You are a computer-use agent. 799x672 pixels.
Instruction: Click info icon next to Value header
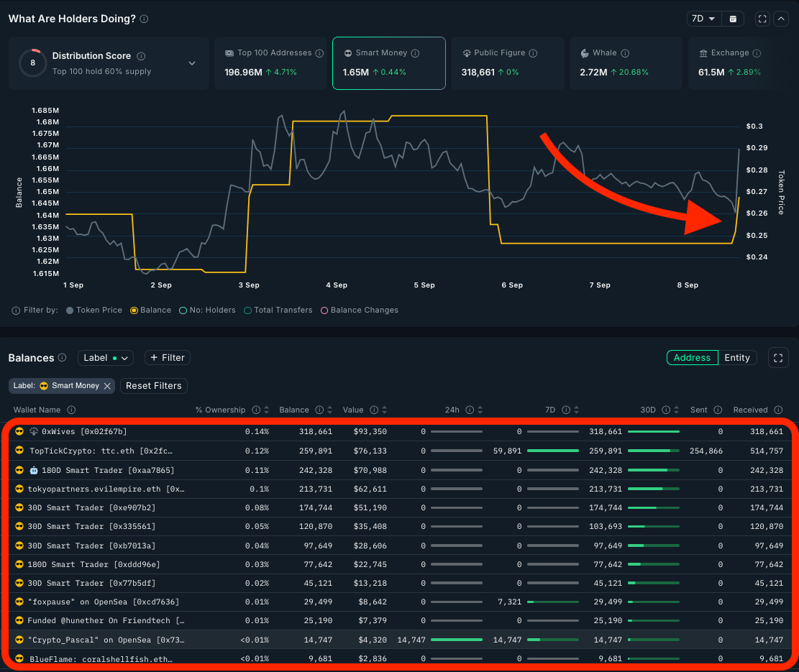pos(374,410)
